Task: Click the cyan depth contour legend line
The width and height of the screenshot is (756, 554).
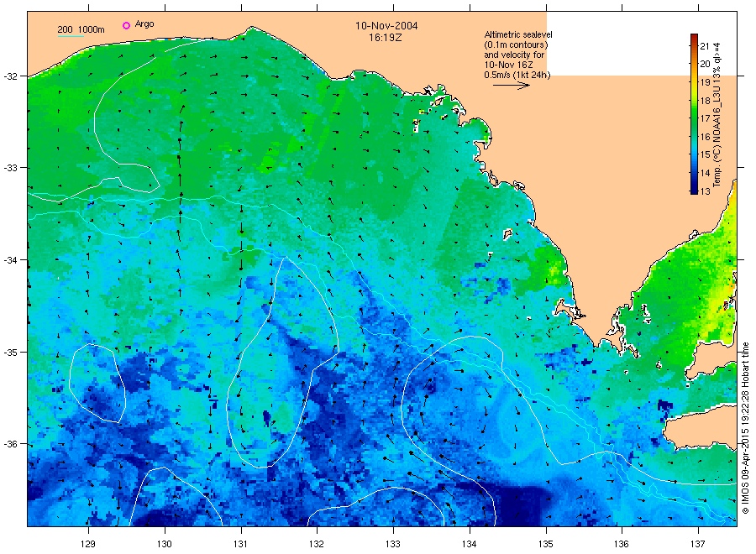Action: 71,36
